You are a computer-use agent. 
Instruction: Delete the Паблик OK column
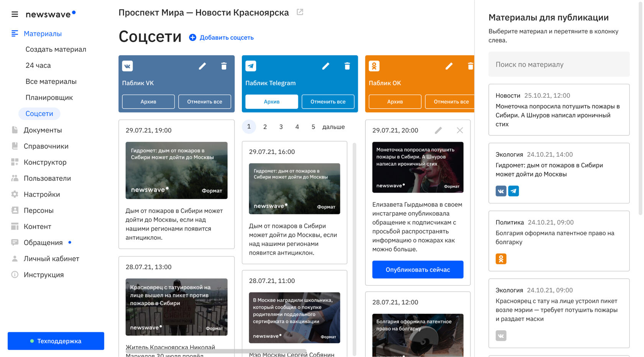coord(470,66)
